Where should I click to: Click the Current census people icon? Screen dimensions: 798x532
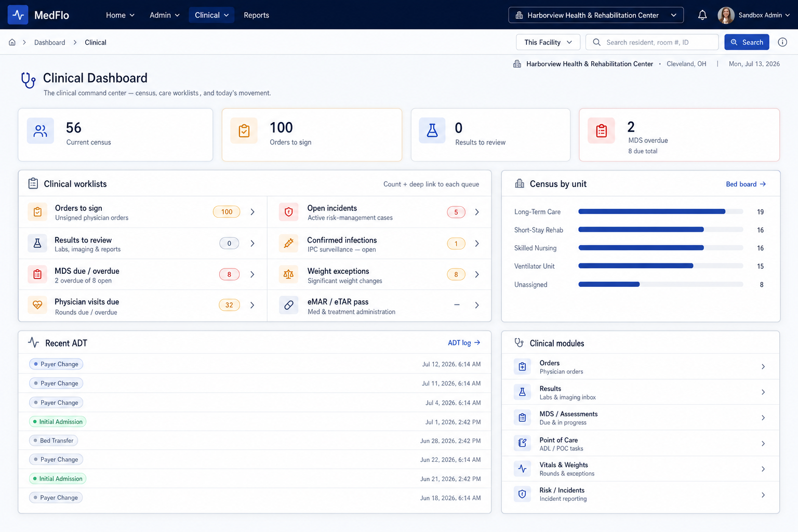(41, 130)
